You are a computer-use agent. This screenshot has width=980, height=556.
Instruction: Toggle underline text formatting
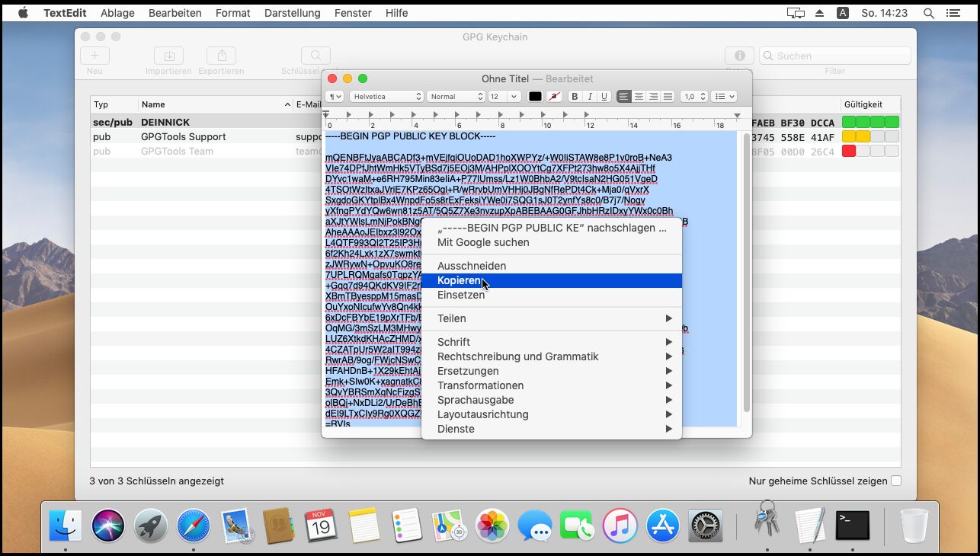point(604,97)
